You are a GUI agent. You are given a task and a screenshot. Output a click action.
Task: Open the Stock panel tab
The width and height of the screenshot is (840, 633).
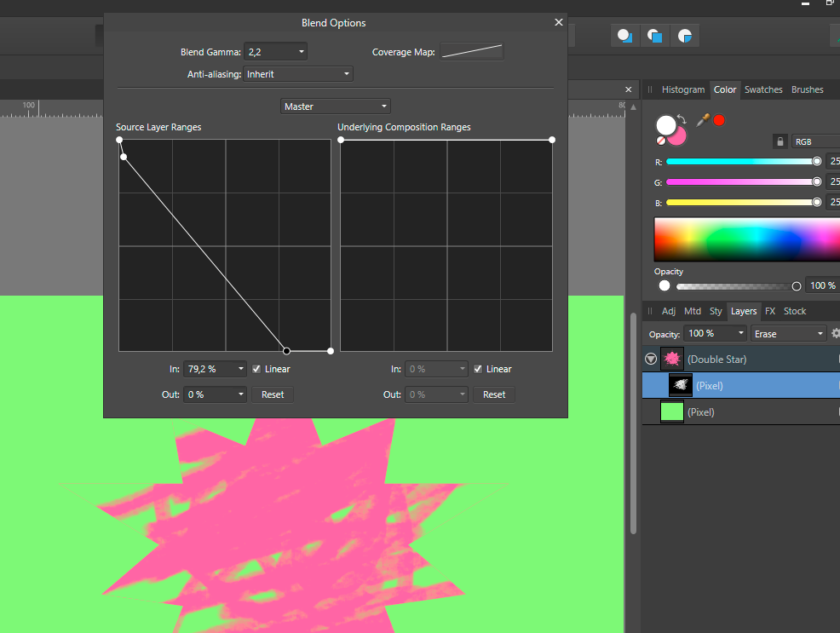(x=795, y=311)
